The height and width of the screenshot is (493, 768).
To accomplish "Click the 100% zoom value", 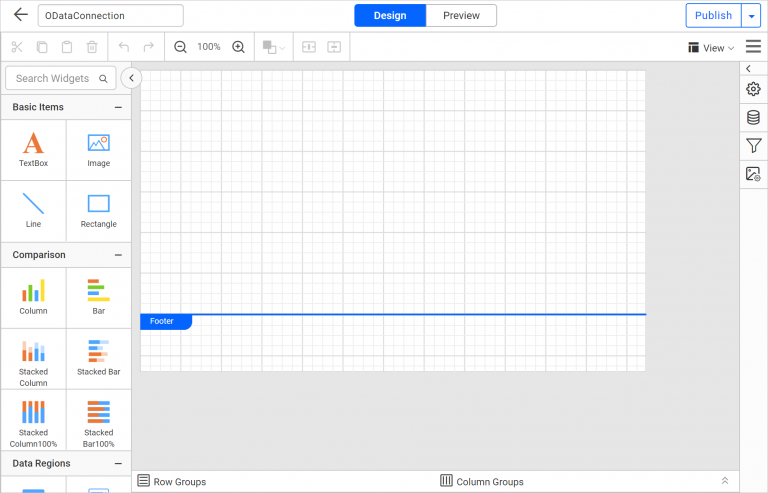I will click(x=209, y=47).
